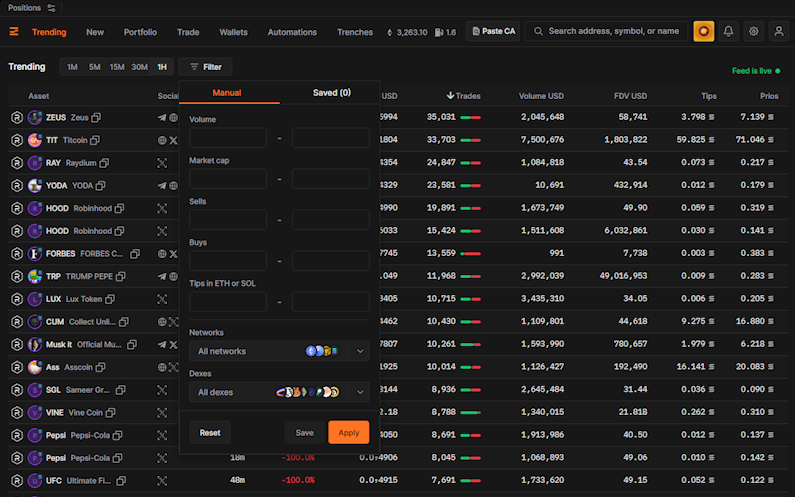
Task: Click the Paste CA button
Action: tap(493, 31)
